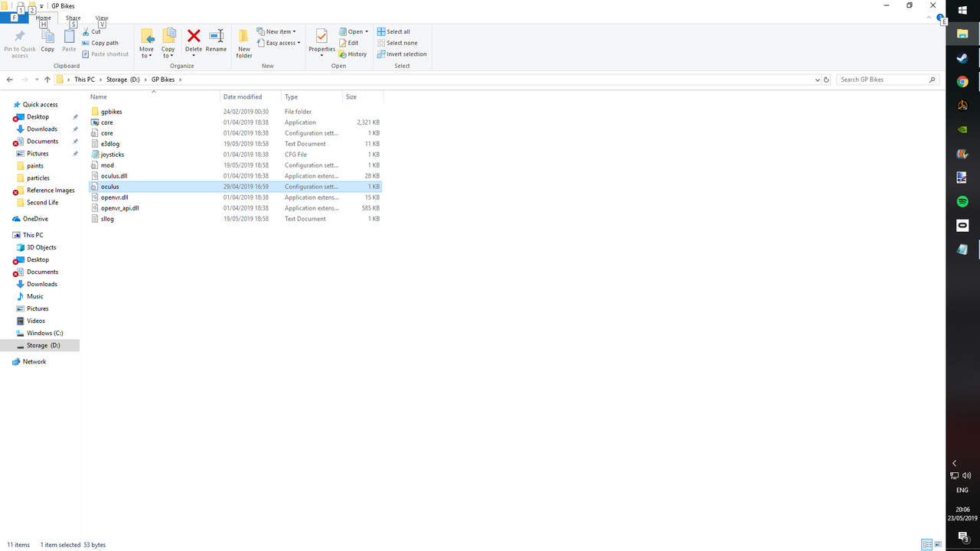This screenshot has width=980, height=551.
Task: Expand the Easy access dropdown
Action: [299, 43]
